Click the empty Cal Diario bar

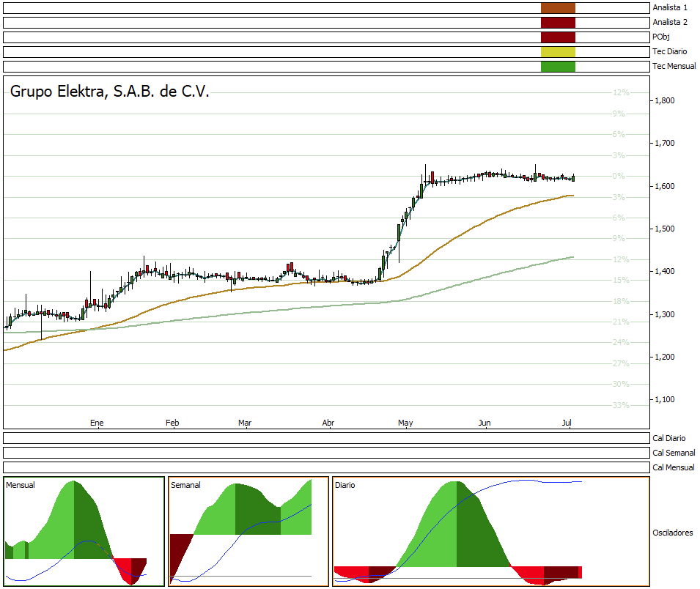click(326, 438)
